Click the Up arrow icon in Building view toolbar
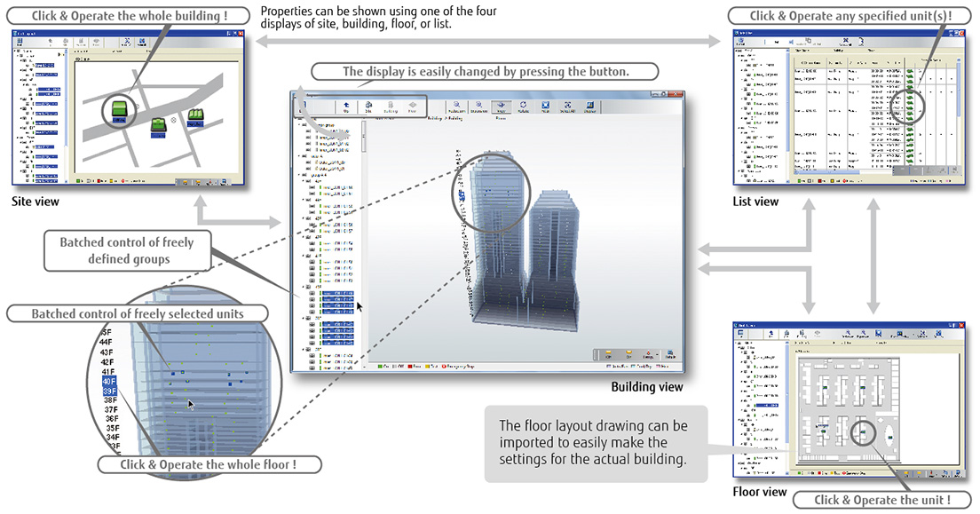The width and height of the screenshot is (980, 514). tap(345, 106)
